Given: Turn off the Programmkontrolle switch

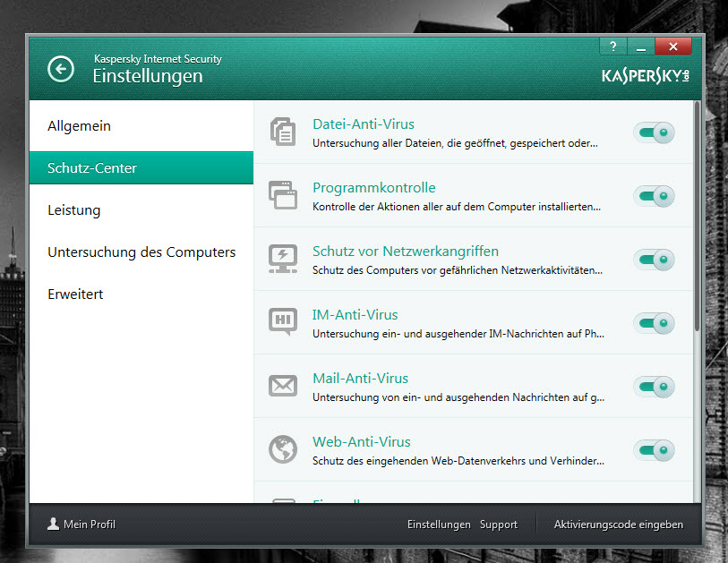Looking at the screenshot, I should click(x=654, y=196).
